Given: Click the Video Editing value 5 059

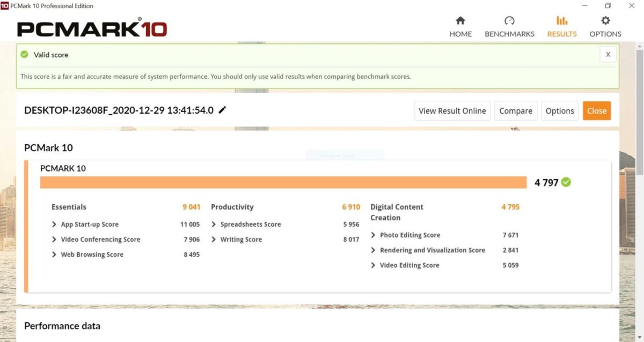Looking at the screenshot, I should pyautogui.click(x=510, y=265).
